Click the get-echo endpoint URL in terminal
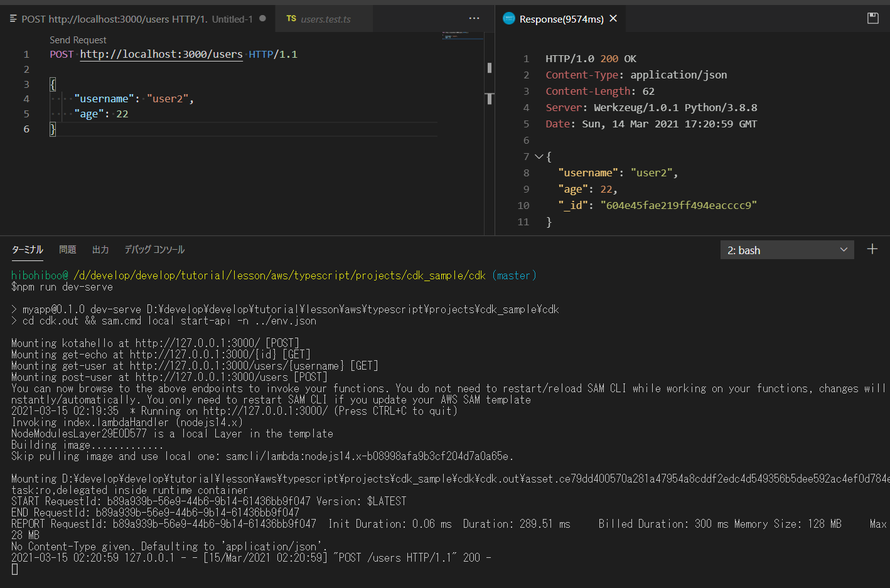The image size is (890, 588). tap(203, 355)
